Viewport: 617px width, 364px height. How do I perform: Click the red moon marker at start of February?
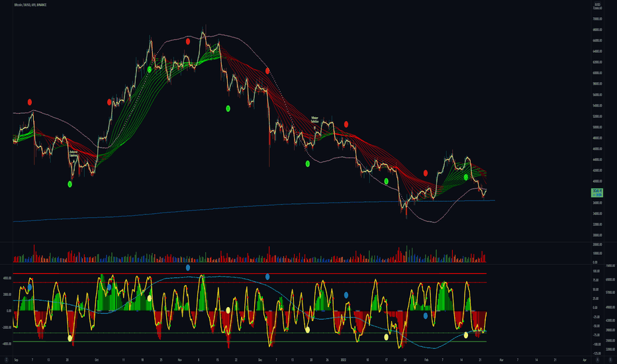click(426, 173)
